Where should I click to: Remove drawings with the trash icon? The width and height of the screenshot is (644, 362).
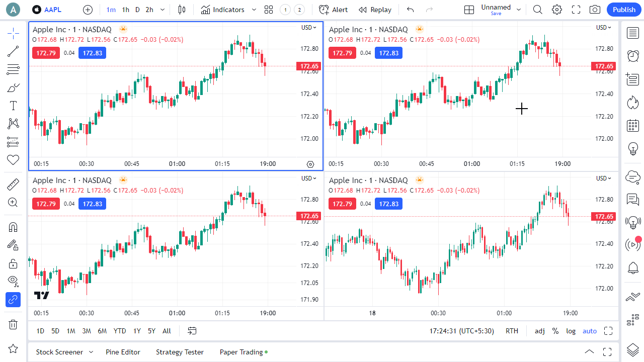point(13,324)
